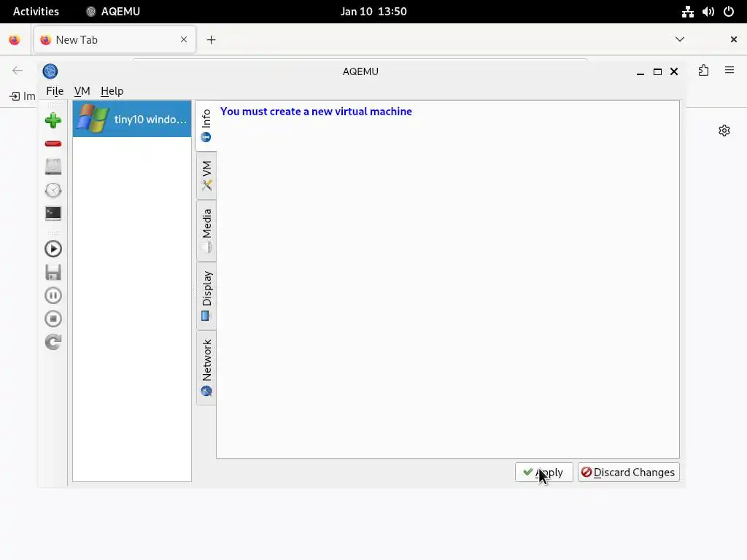
Task: Open the New Tab page settings gear
Action: pos(724,131)
